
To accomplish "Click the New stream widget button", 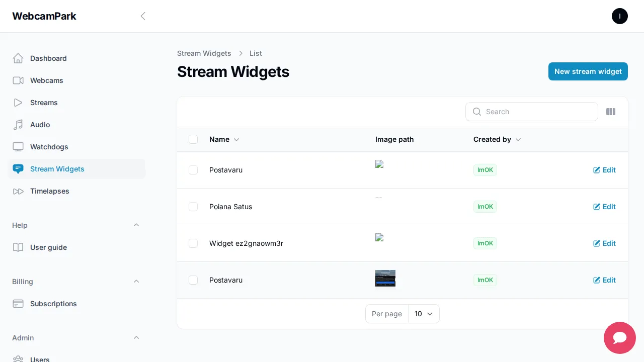I will click(x=588, y=71).
